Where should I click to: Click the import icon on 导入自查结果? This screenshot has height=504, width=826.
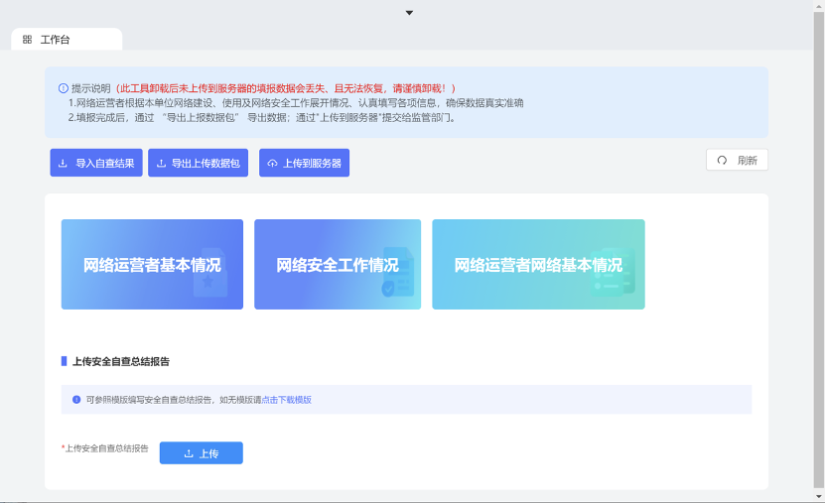(64, 163)
